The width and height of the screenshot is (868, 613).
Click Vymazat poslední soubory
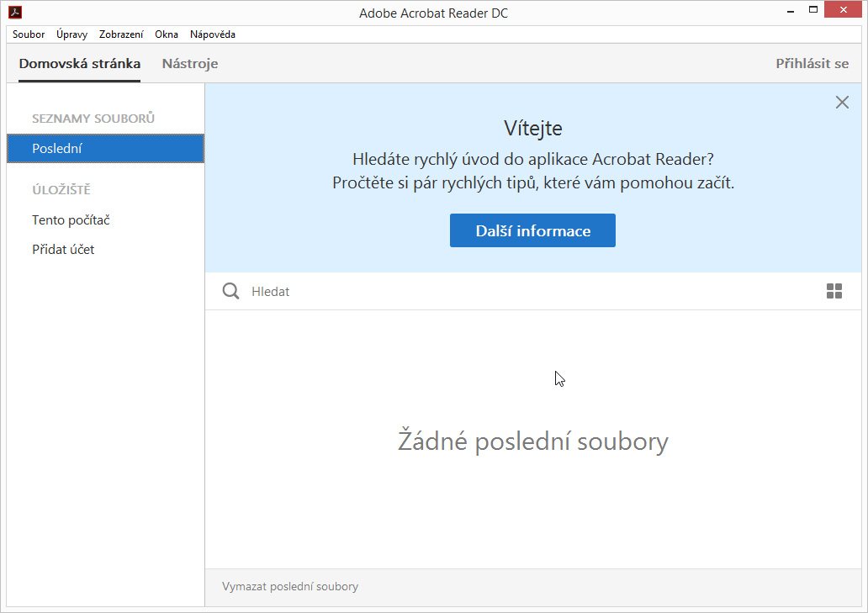290,586
